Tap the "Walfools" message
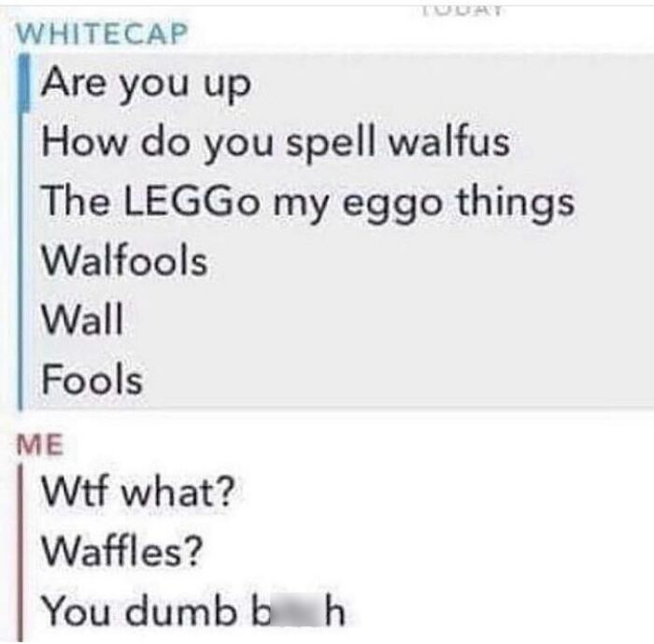 point(124,261)
